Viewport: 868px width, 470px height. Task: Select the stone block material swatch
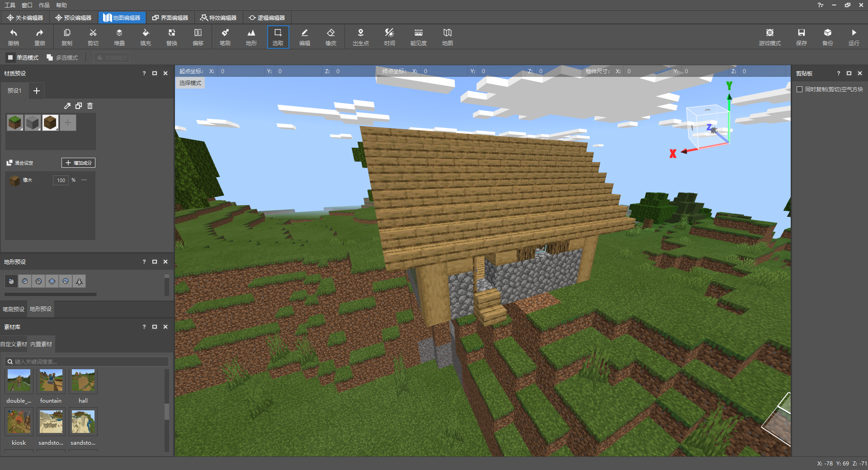(33, 122)
